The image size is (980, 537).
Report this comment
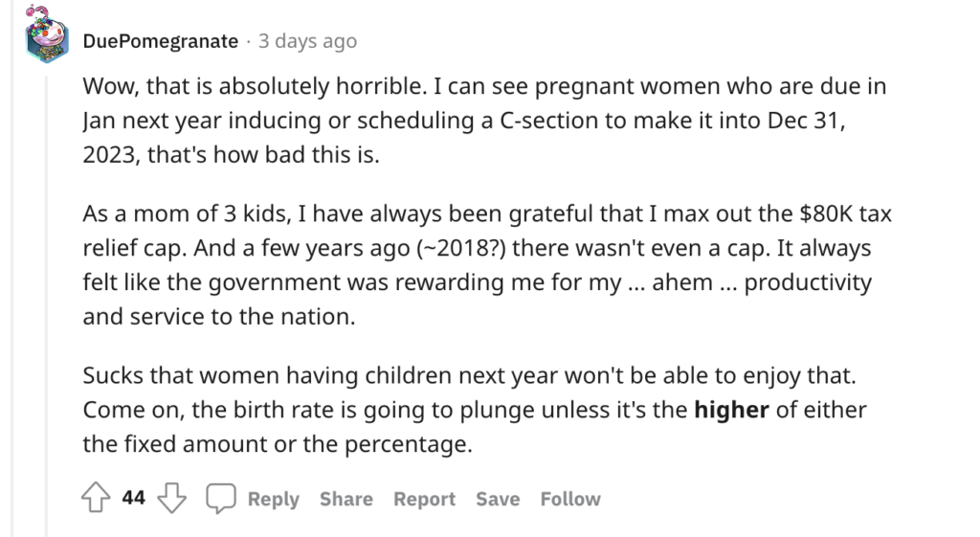[424, 499]
